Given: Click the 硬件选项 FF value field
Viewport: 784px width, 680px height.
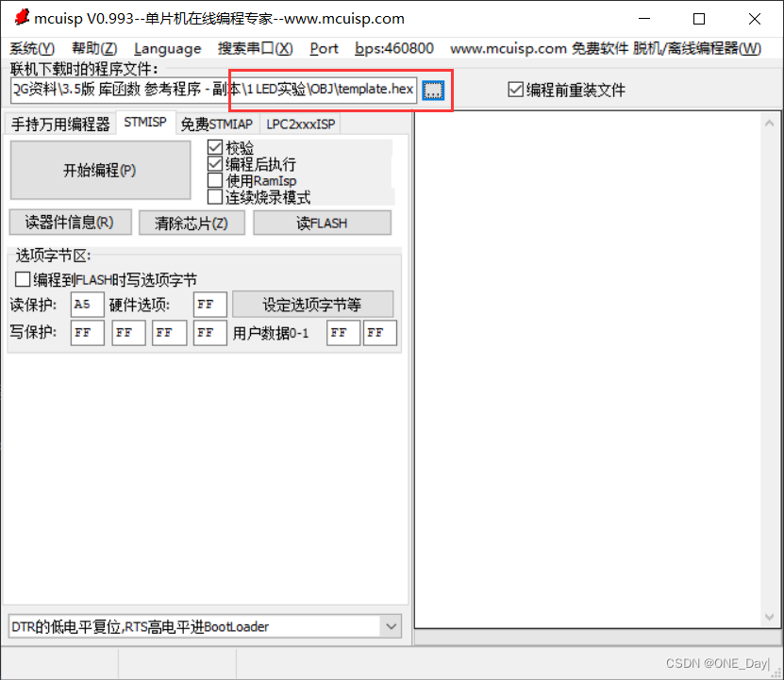Looking at the screenshot, I should click(210, 305).
